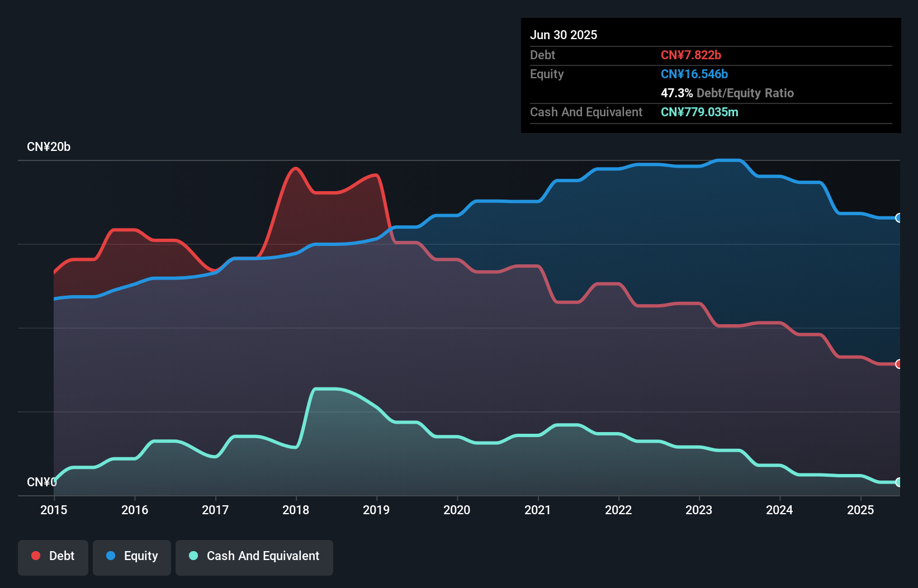Click the 2017 x-axis label

pos(215,510)
